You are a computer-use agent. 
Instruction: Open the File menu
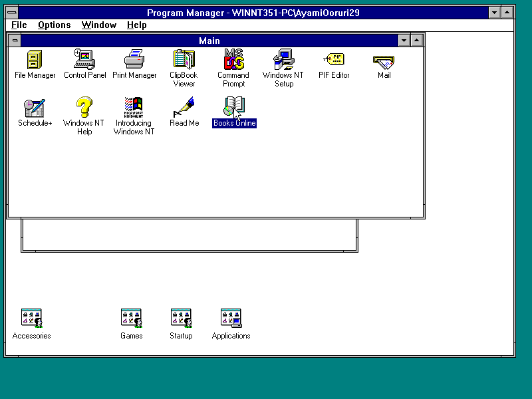19,25
